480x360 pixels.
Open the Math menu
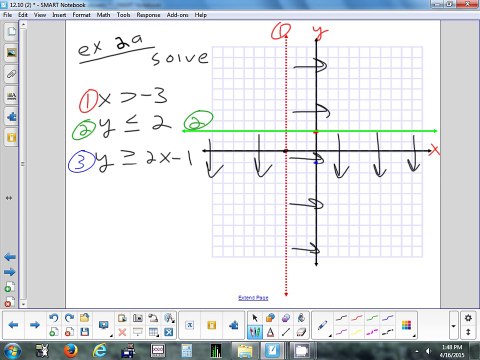pyautogui.click(x=103, y=15)
